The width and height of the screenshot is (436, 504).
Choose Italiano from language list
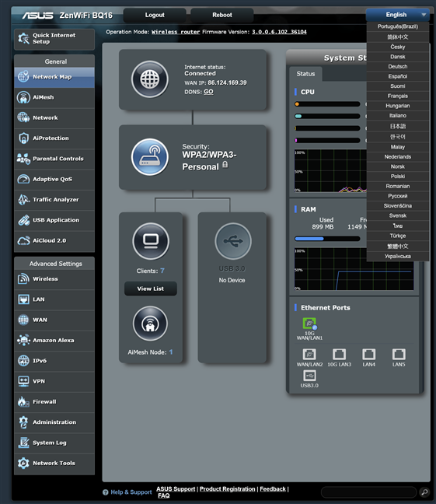[398, 115]
